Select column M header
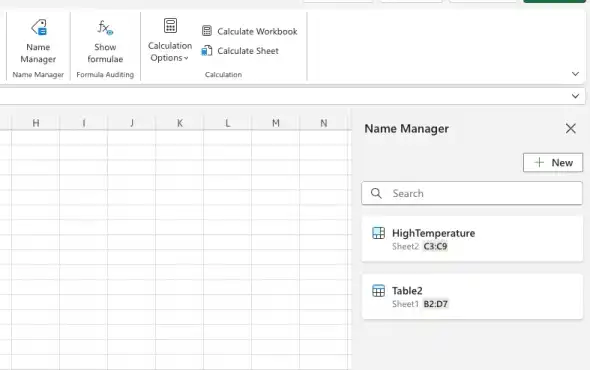This screenshot has height=370, width=590. point(275,123)
